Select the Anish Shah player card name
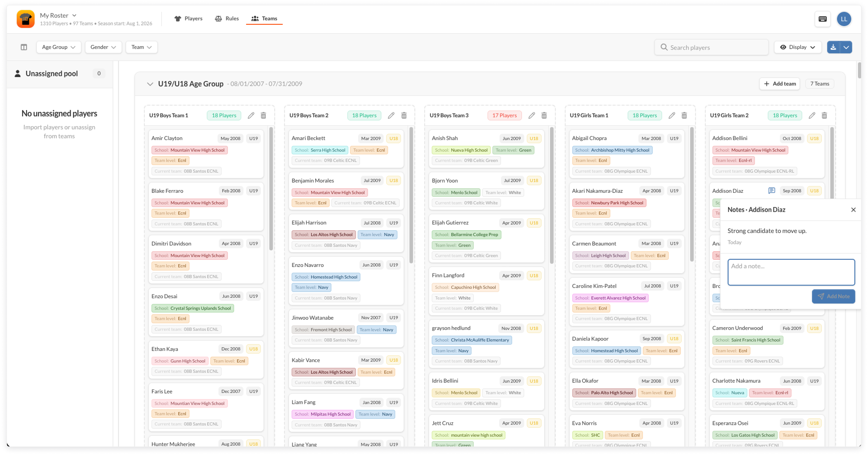Screen dimensions: 868x455 click(x=445, y=138)
